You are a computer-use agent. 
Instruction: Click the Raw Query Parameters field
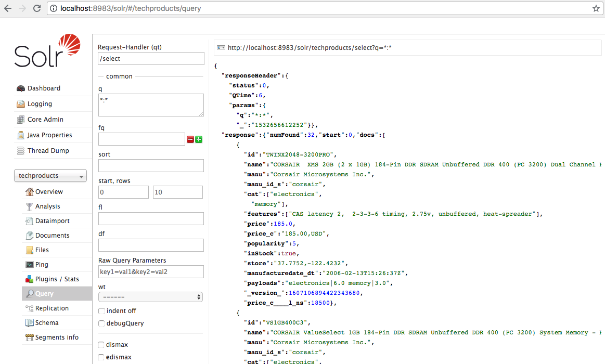(151, 272)
